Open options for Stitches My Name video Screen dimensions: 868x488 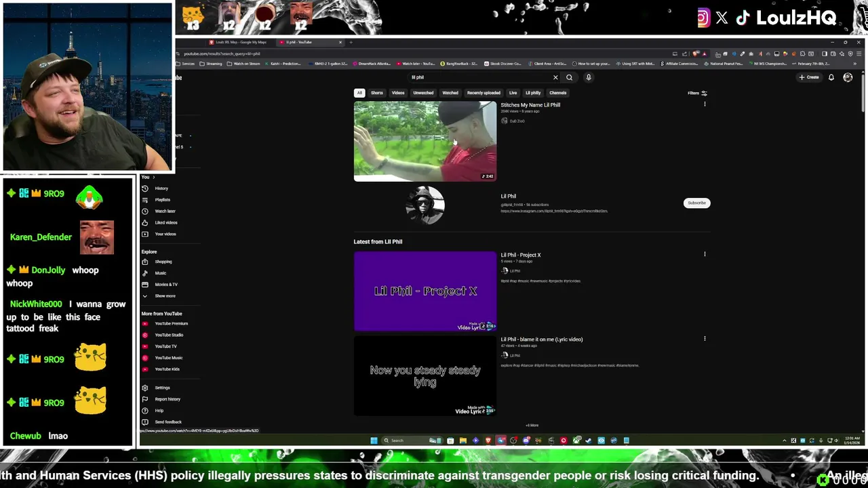[x=705, y=104]
